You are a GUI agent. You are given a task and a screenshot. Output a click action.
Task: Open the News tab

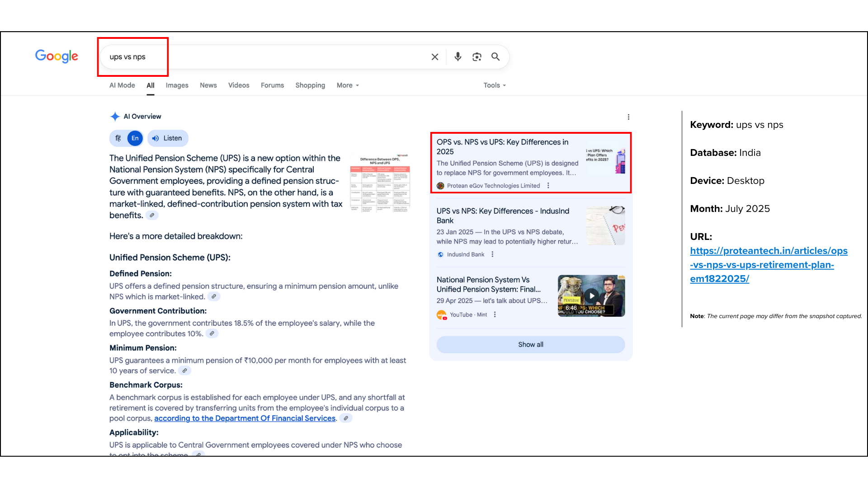pos(208,85)
